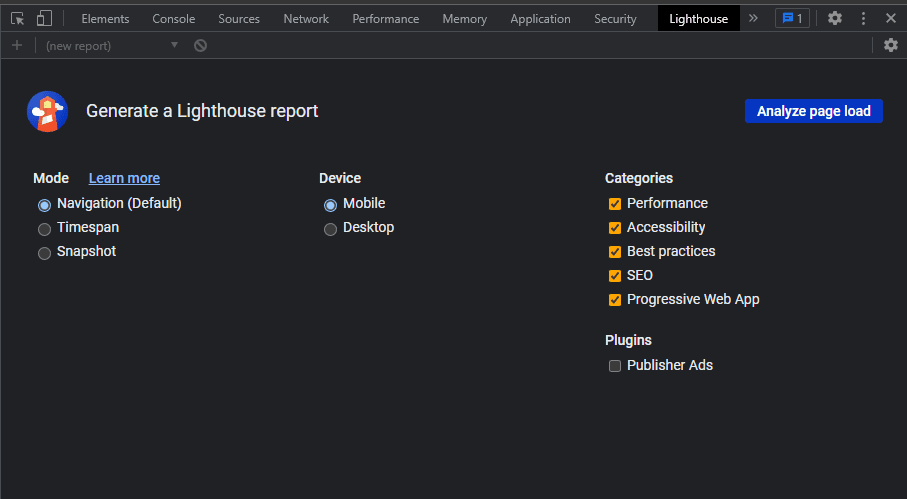Click the Lighthouse logo

pyautogui.click(x=47, y=111)
